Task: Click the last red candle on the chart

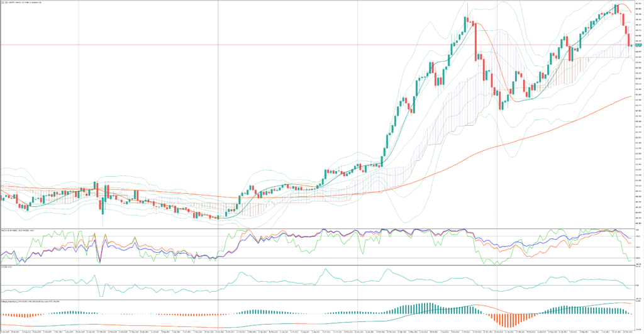Action: (630, 41)
